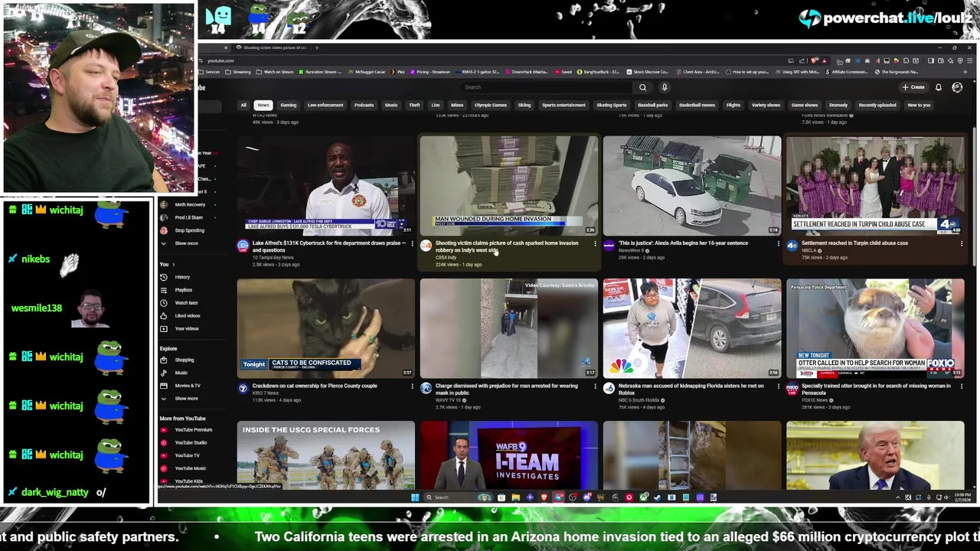Select the Recently uploaded filter chip
The width and height of the screenshot is (980, 551).
(877, 105)
